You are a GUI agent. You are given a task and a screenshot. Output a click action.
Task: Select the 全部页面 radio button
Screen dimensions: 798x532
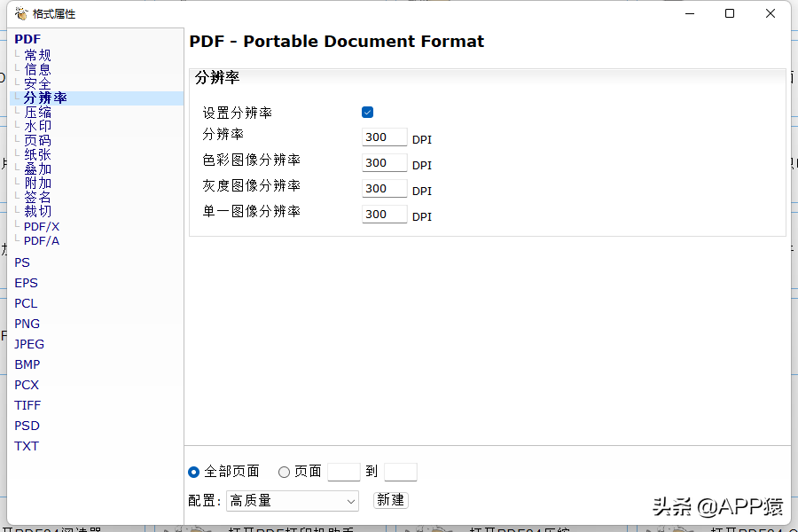[x=194, y=472]
